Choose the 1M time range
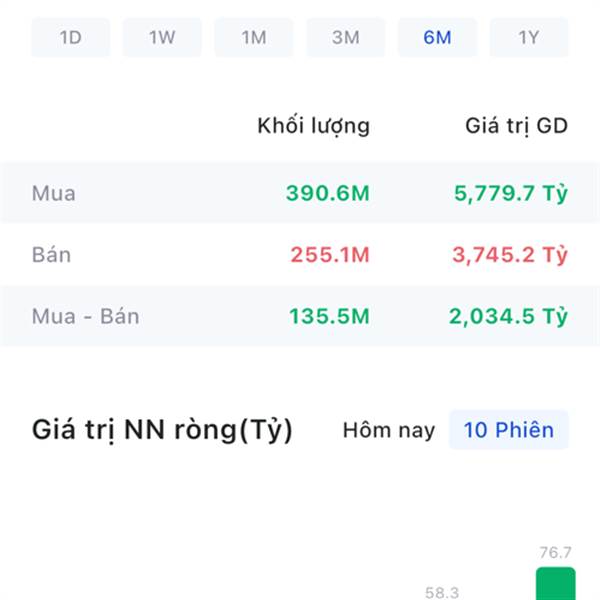 tap(254, 38)
